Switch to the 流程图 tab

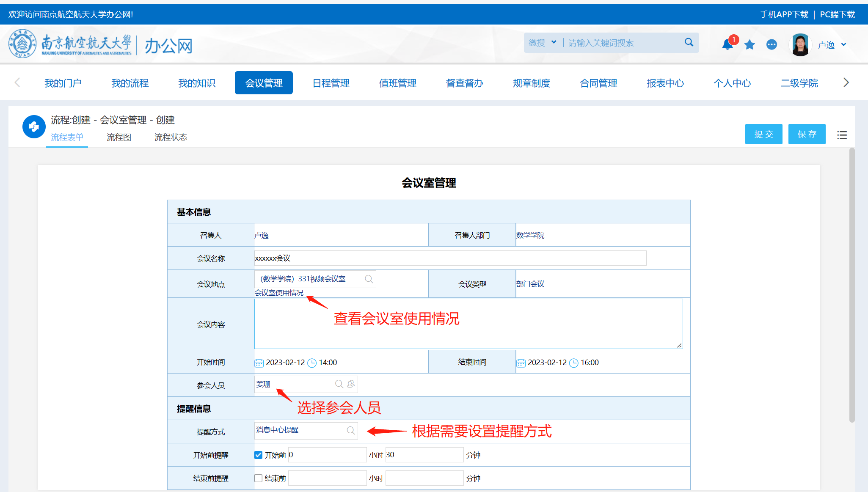click(x=119, y=137)
